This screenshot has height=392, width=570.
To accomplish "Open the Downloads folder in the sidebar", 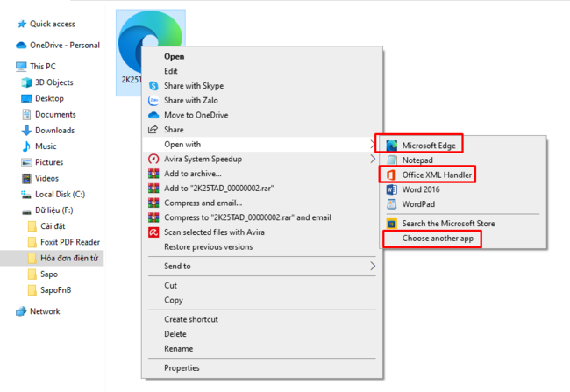I will pos(54,131).
